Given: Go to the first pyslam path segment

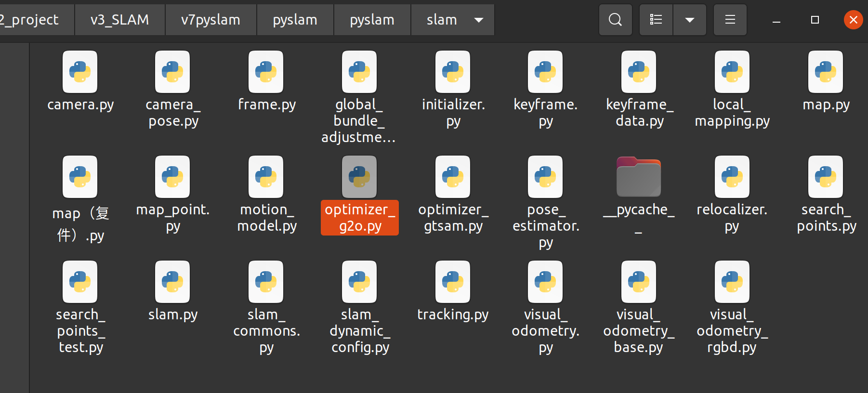Looking at the screenshot, I should [x=295, y=20].
